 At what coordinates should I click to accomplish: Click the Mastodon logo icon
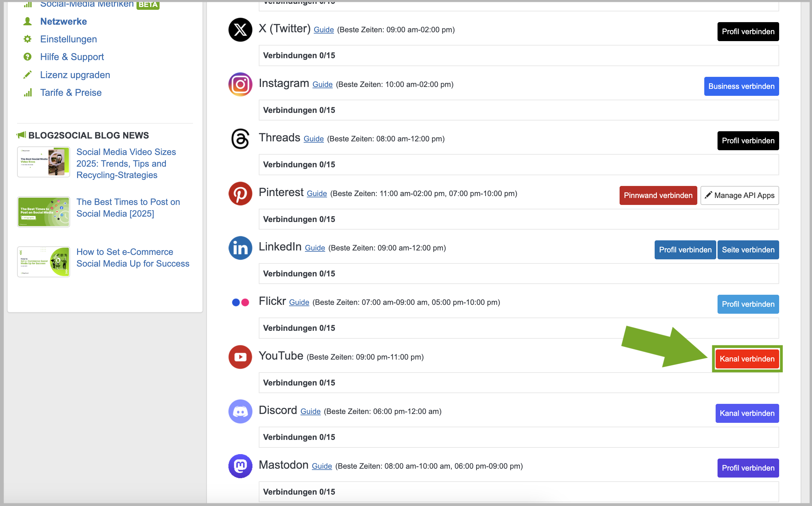(x=240, y=466)
